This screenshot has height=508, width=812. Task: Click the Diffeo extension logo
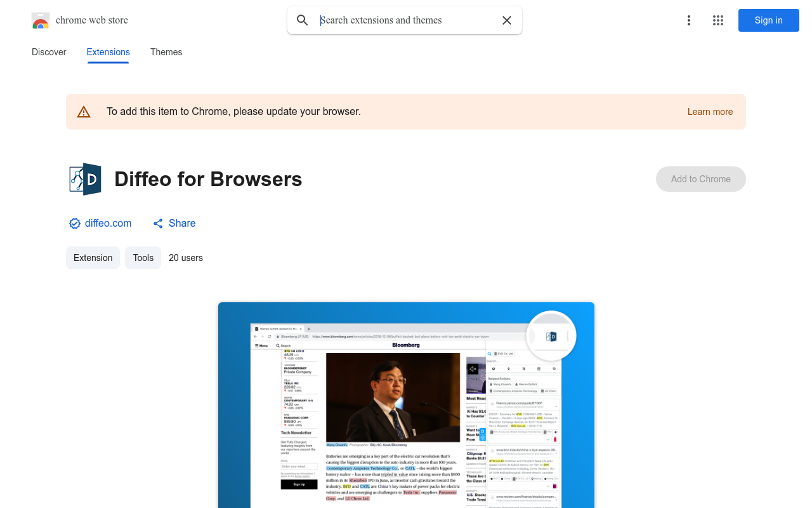point(85,179)
